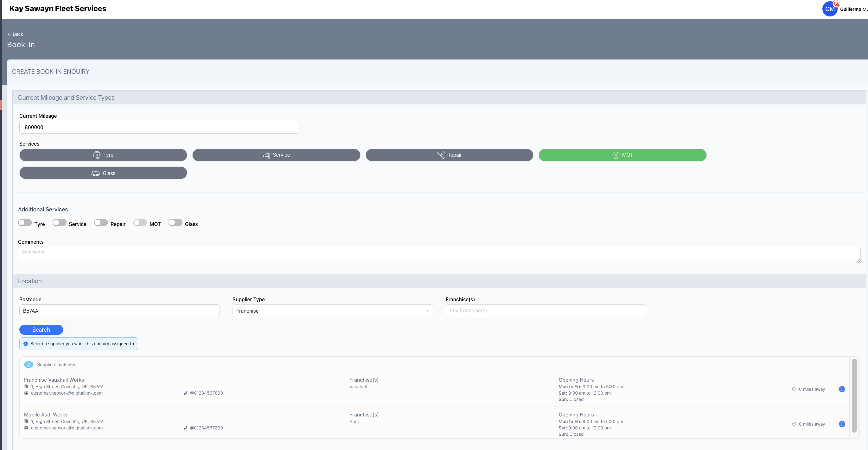The image size is (868, 450).
Task: Click the blue Search button
Action: pos(41,330)
